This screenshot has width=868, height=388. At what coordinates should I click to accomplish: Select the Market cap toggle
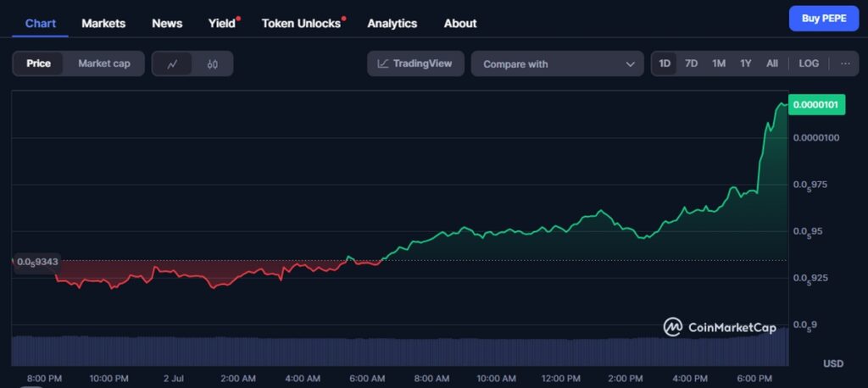[x=104, y=64]
